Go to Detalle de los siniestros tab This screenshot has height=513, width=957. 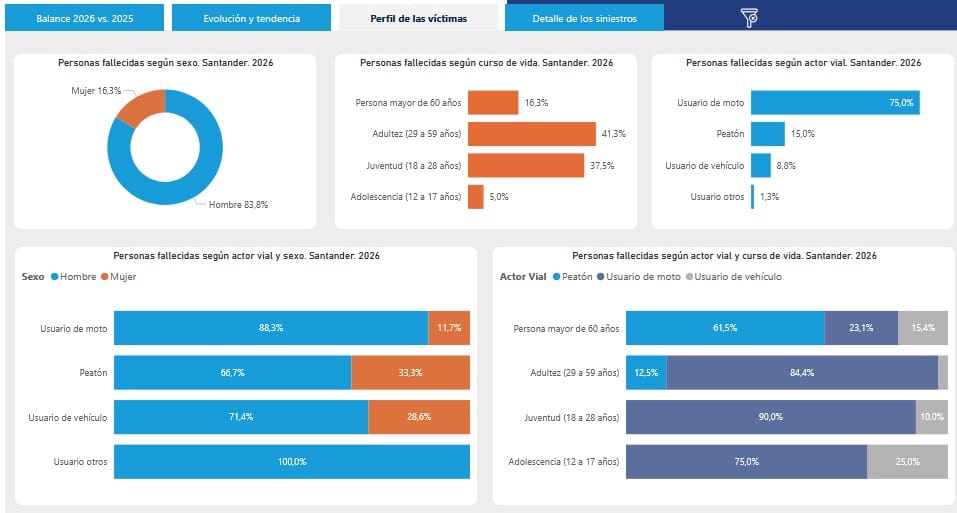pyautogui.click(x=584, y=18)
